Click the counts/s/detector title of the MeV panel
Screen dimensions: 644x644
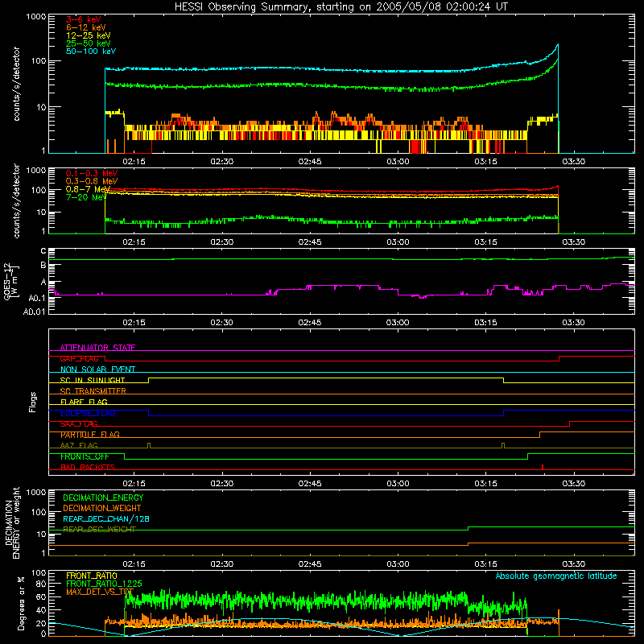tap(16, 200)
